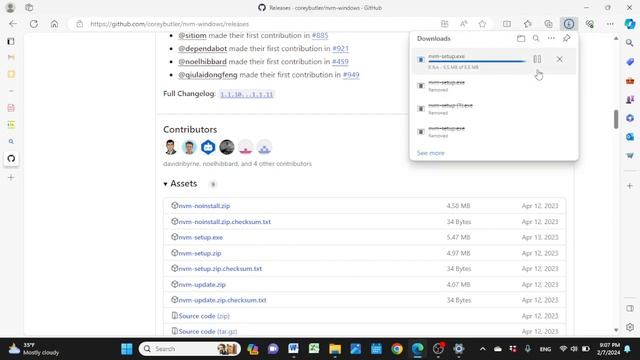Pause the nvm-setup.exe download in progress
The height and width of the screenshot is (360, 640).
click(x=537, y=59)
